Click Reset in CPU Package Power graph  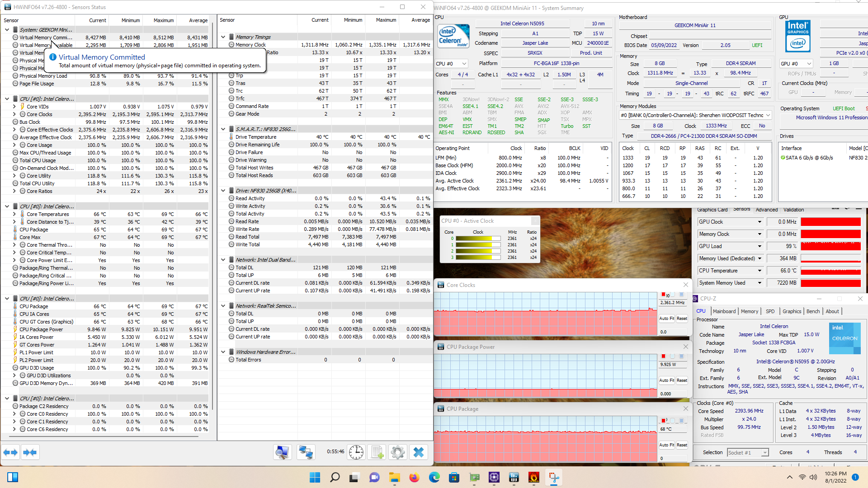tap(682, 380)
